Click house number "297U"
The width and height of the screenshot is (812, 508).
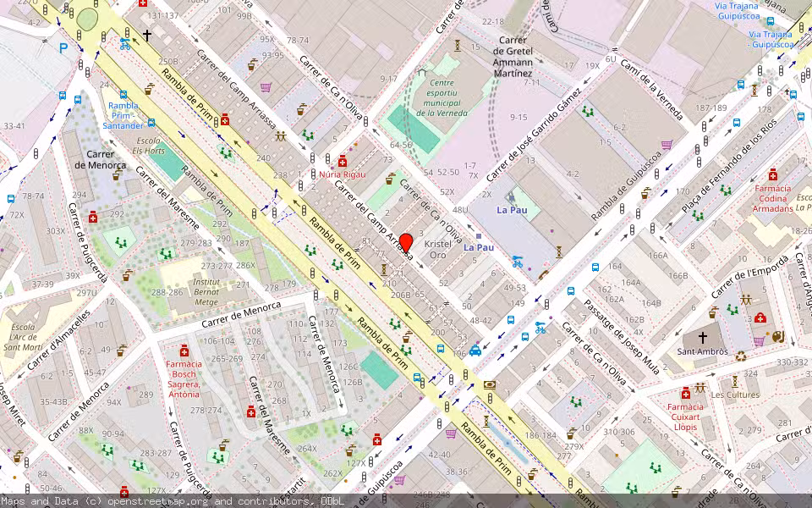87,293
